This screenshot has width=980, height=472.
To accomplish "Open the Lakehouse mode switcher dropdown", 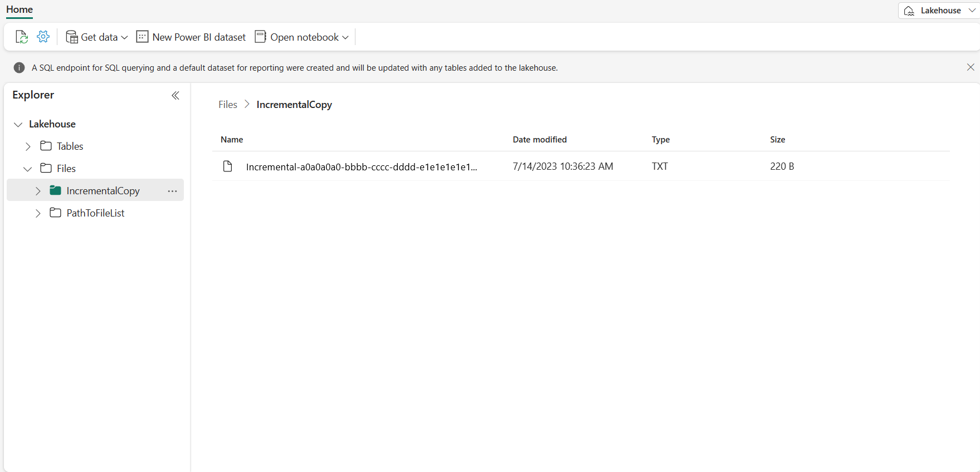I will pos(972,11).
